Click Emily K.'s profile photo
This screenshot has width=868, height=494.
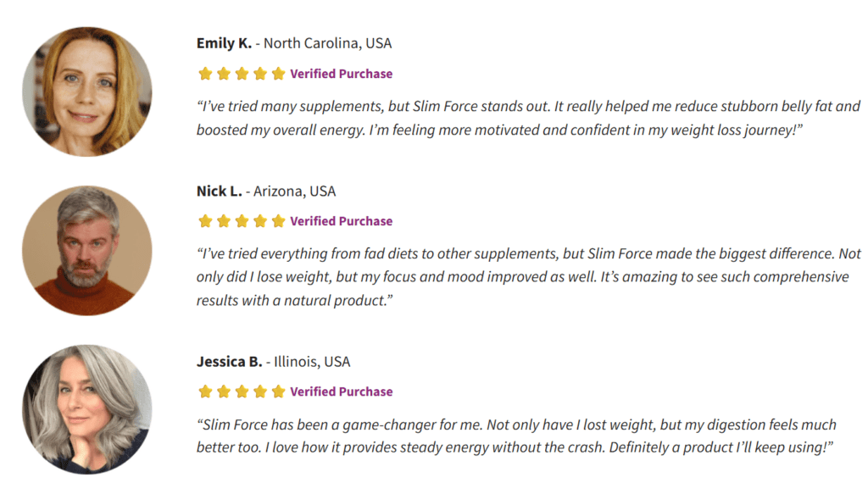[87, 92]
